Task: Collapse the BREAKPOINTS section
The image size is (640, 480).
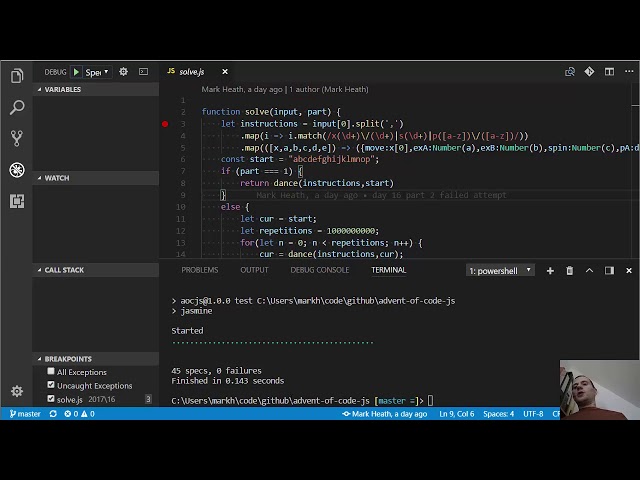Action: tap(96, 359)
